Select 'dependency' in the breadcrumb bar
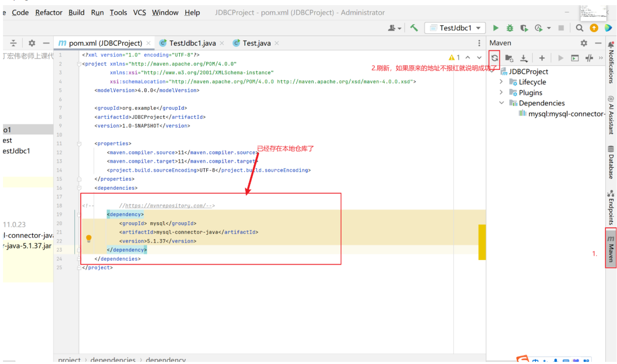The height and width of the screenshot is (364, 617). (166, 360)
